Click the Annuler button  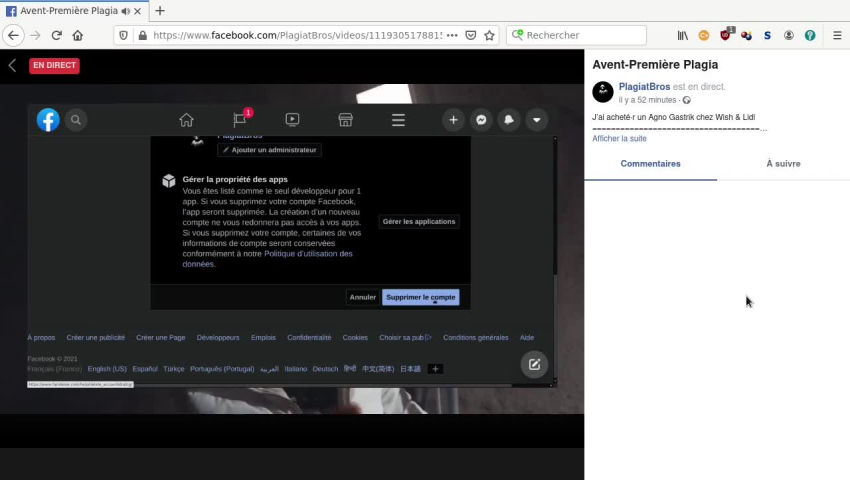(x=362, y=297)
